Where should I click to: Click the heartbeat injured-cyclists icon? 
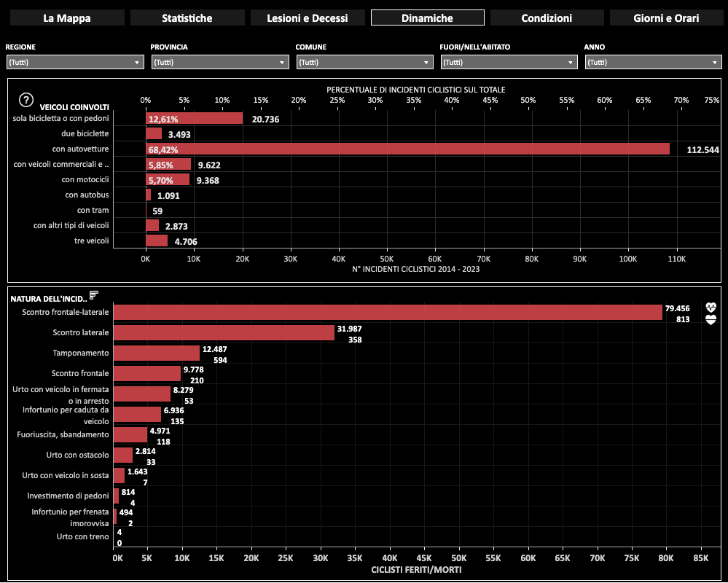click(x=711, y=308)
